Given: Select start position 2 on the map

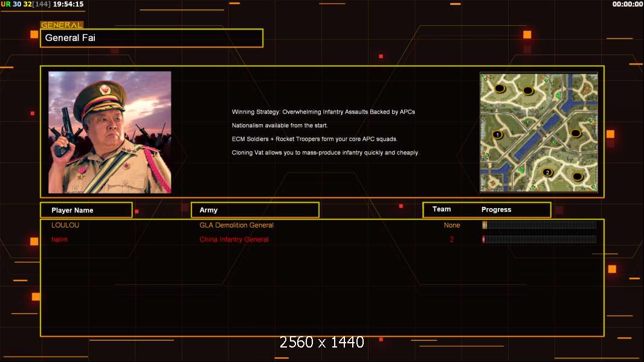Looking at the screenshot, I should (x=547, y=173).
